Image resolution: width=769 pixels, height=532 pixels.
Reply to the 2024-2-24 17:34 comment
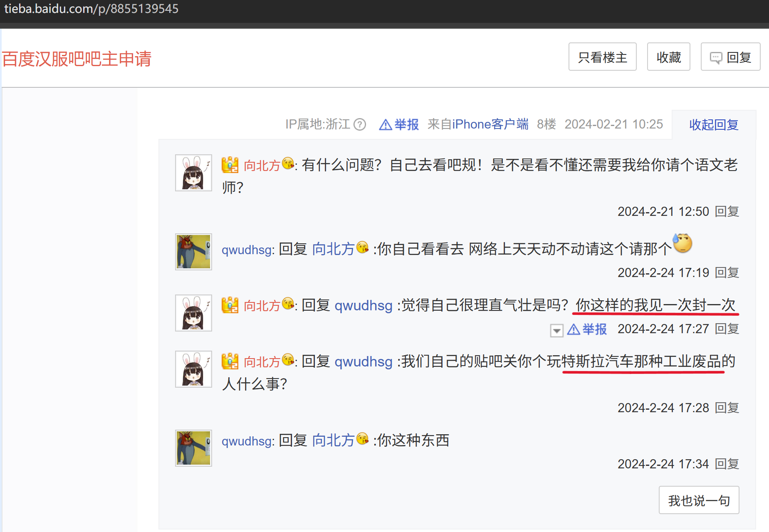727,464
